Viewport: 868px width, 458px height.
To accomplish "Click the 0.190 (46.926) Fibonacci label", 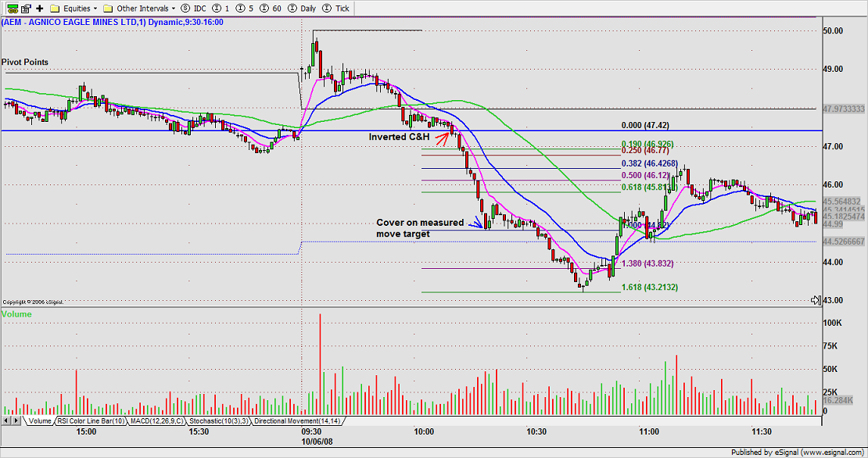I will pos(647,144).
